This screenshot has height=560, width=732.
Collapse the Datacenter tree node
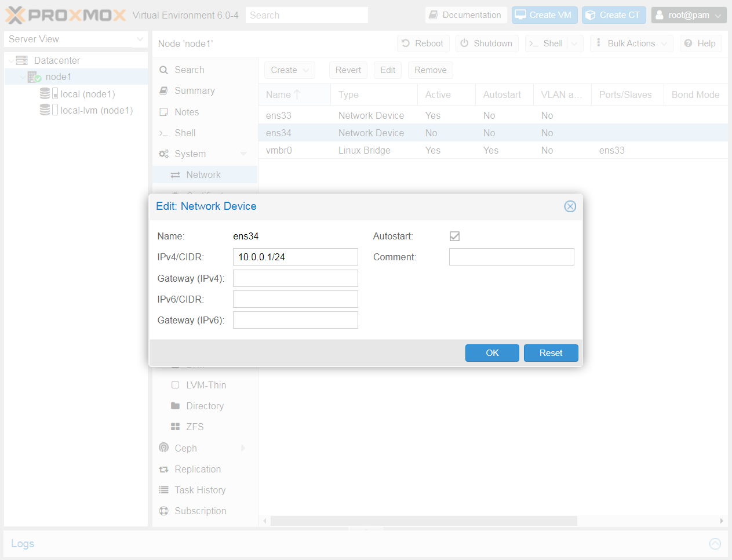(10, 61)
